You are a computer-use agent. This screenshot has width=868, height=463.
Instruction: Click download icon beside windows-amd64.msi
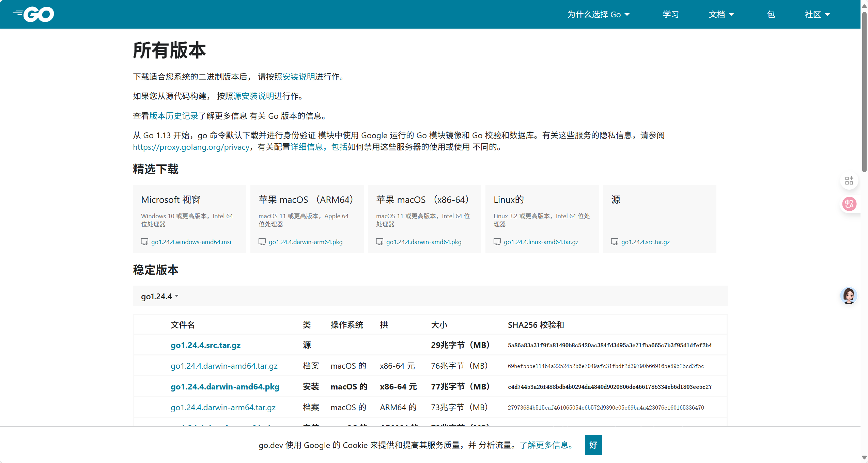coord(144,242)
